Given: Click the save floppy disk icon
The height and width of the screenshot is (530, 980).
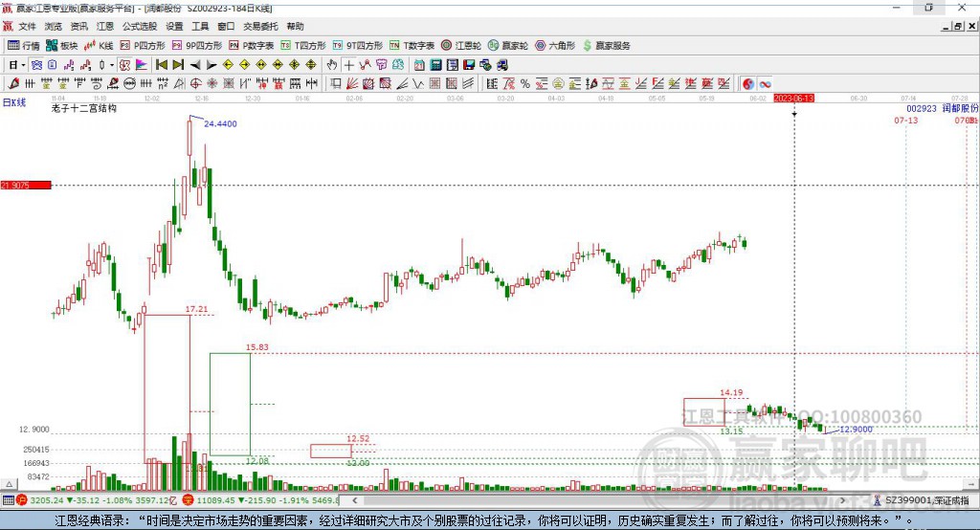Looking at the screenshot, I should (x=469, y=65).
